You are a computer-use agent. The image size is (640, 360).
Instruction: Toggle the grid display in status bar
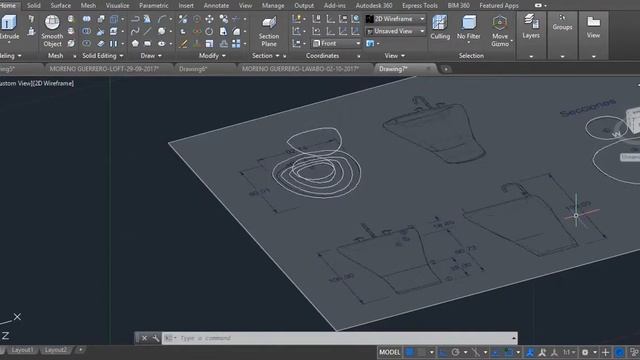[410, 352]
